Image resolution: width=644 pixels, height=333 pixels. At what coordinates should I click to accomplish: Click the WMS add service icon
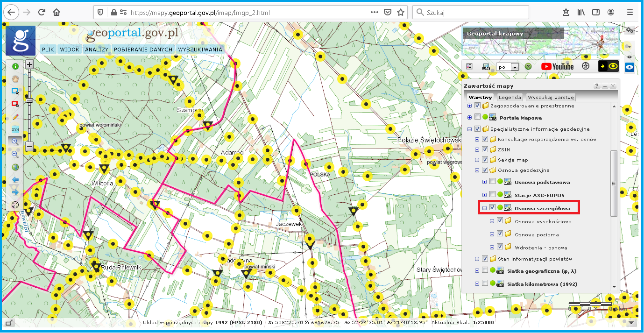click(486, 67)
